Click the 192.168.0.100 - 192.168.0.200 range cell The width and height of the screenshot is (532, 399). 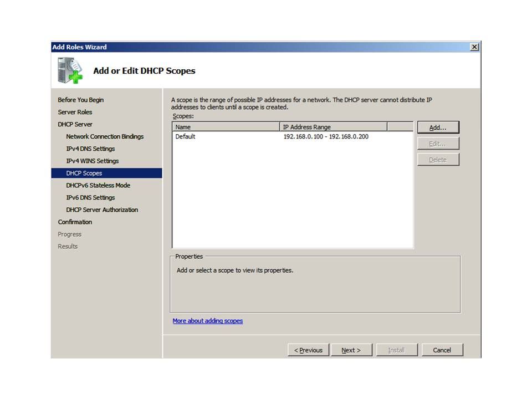click(x=326, y=136)
